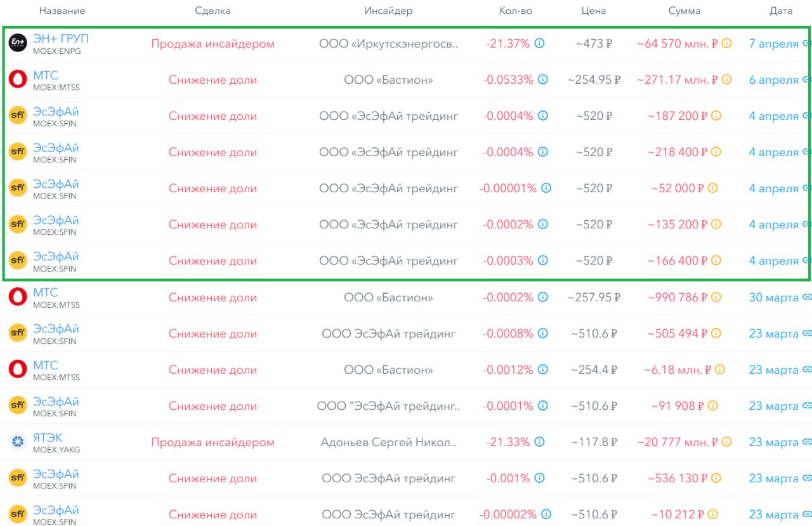Click the Название column header
The image size is (812, 526).
coord(62,11)
